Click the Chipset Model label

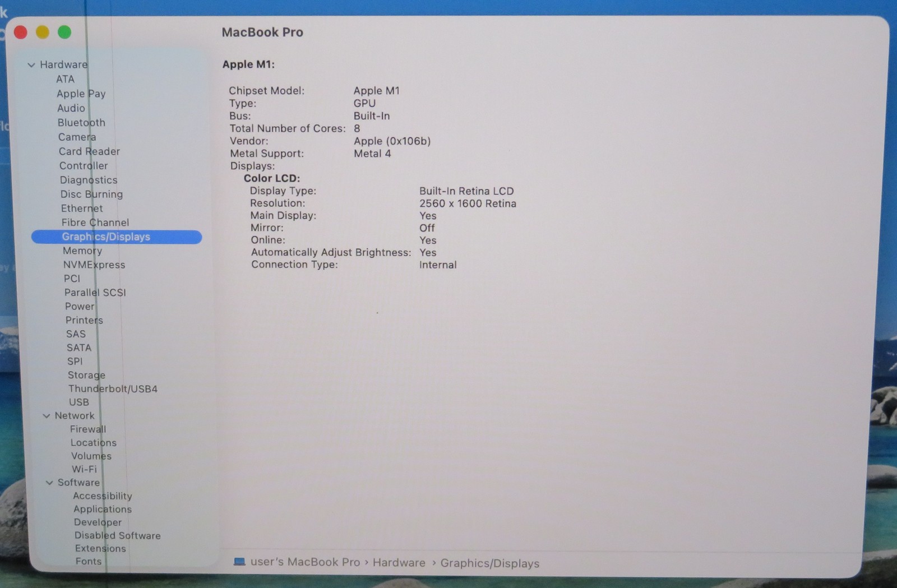point(267,91)
